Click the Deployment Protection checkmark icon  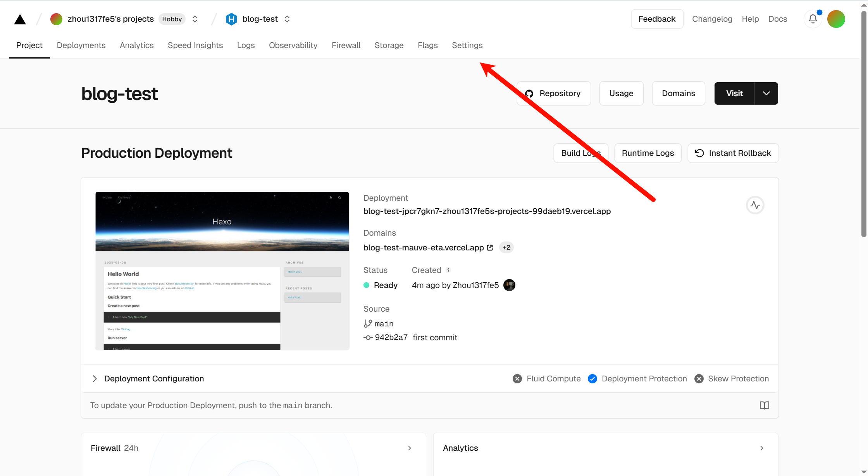coord(592,379)
